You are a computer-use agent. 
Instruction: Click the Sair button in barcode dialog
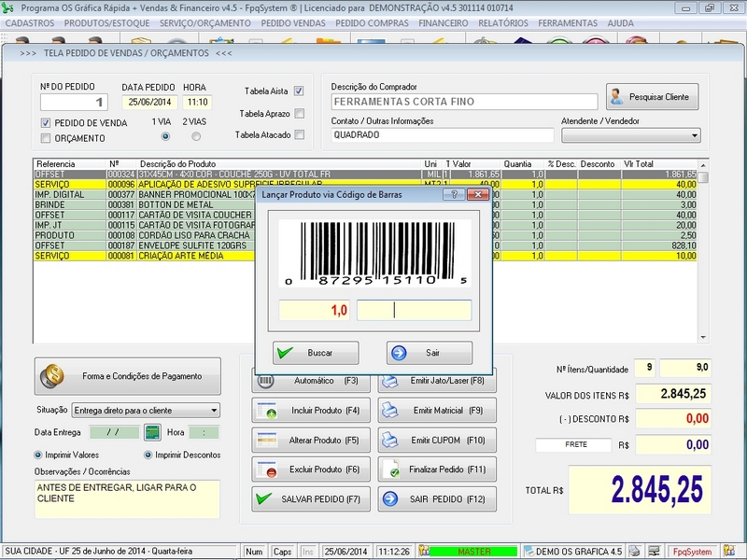[x=429, y=353]
